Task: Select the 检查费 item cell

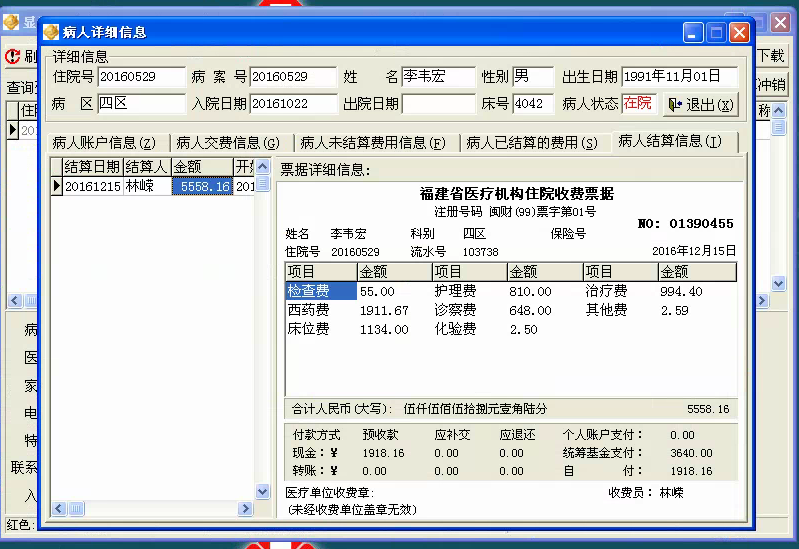Action: coord(321,291)
